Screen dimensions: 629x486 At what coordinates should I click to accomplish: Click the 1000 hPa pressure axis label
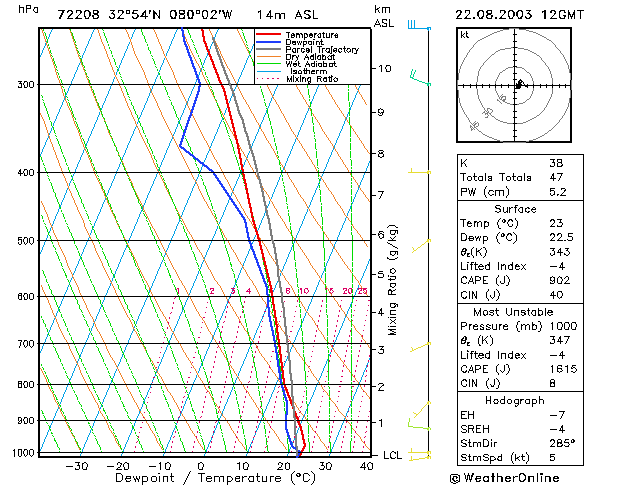point(24,453)
